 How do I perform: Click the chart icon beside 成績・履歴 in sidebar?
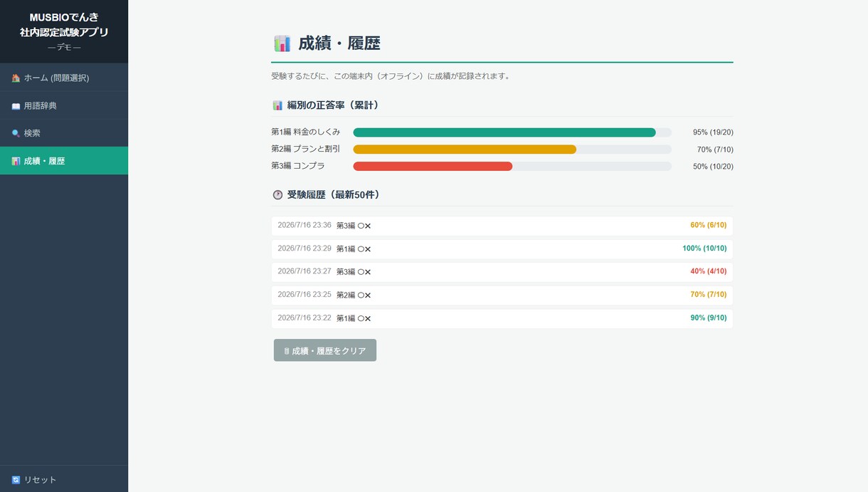(x=16, y=161)
